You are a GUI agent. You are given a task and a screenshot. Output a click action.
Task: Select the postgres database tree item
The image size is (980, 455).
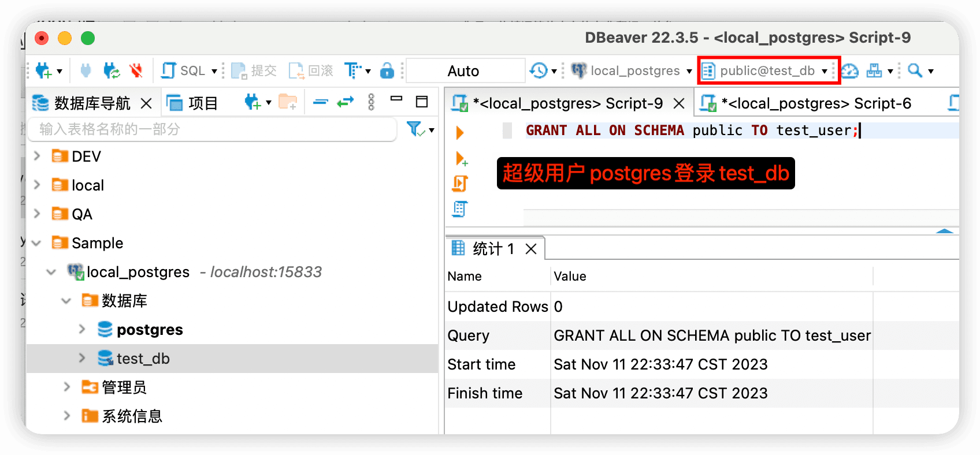pos(140,330)
